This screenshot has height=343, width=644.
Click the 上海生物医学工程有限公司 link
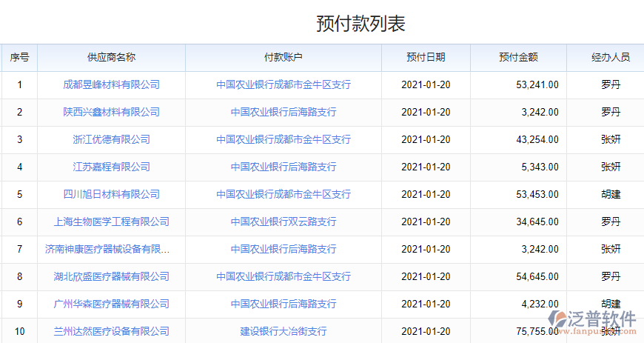point(111,222)
